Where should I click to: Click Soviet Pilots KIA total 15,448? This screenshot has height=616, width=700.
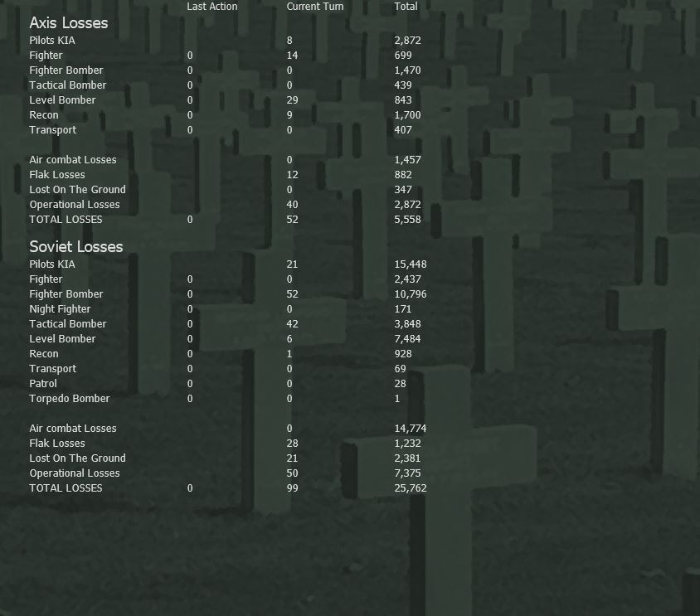tap(411, 264)
